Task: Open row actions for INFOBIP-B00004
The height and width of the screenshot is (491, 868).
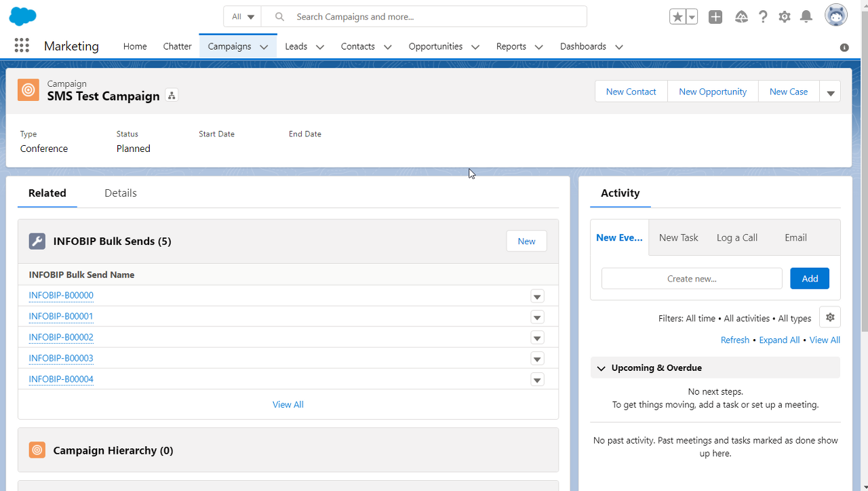Action: pos(537,380)
